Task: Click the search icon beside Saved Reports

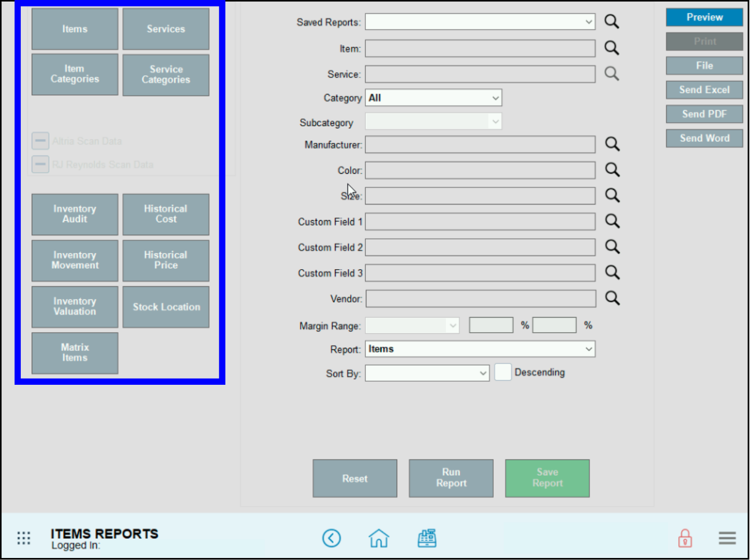Action: point(612,22)
